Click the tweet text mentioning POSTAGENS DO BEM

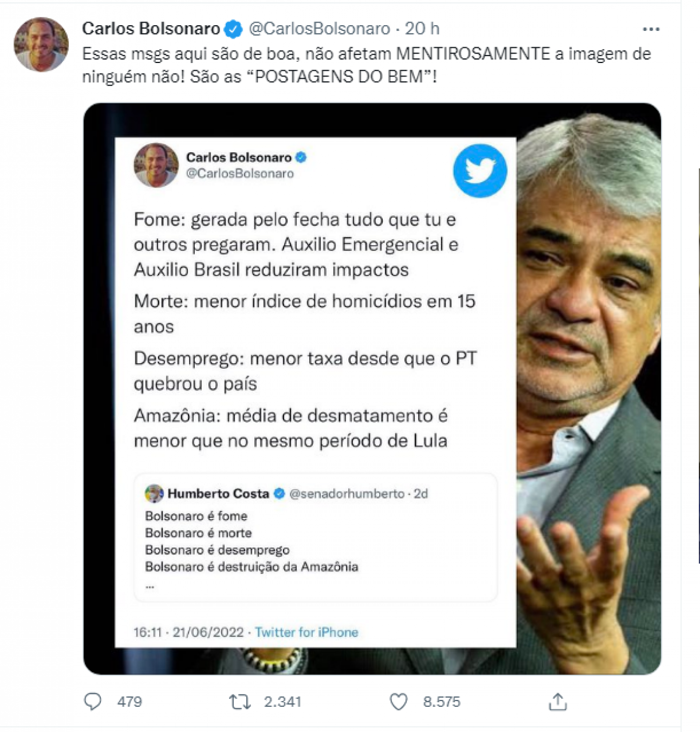tap(366, 65)
